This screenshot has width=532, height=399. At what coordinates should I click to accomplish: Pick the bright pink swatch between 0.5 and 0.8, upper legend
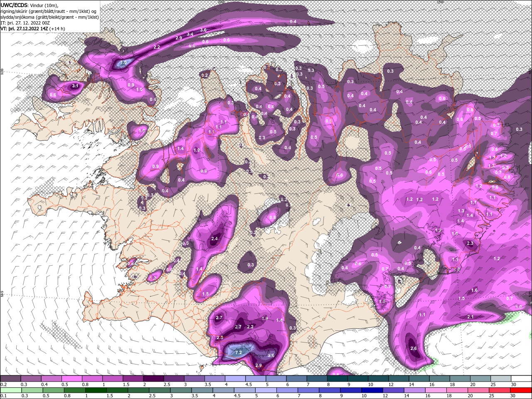click(x=71, y=379)
